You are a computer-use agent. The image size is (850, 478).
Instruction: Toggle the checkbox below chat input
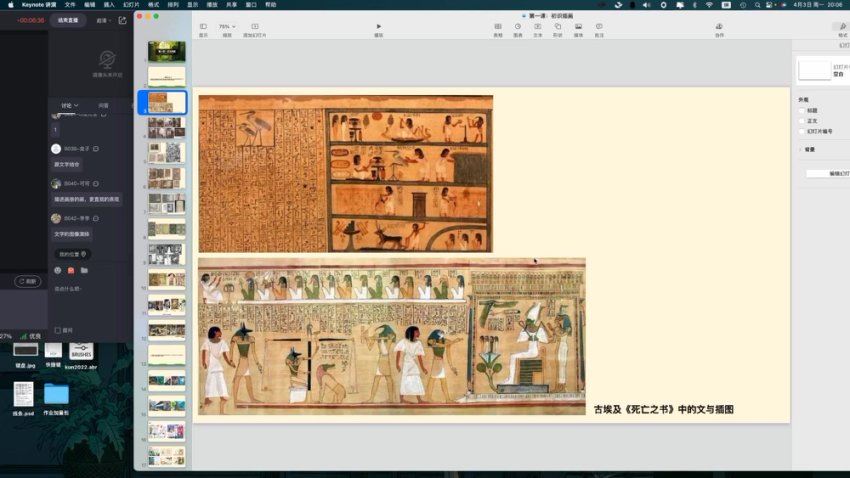click(57, 330)
